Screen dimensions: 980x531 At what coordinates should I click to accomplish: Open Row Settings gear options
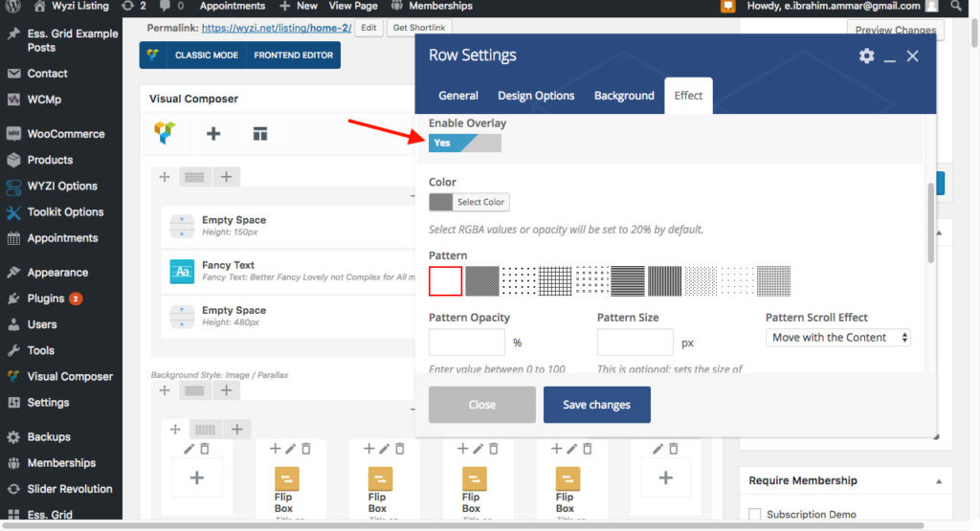[866, 56]
